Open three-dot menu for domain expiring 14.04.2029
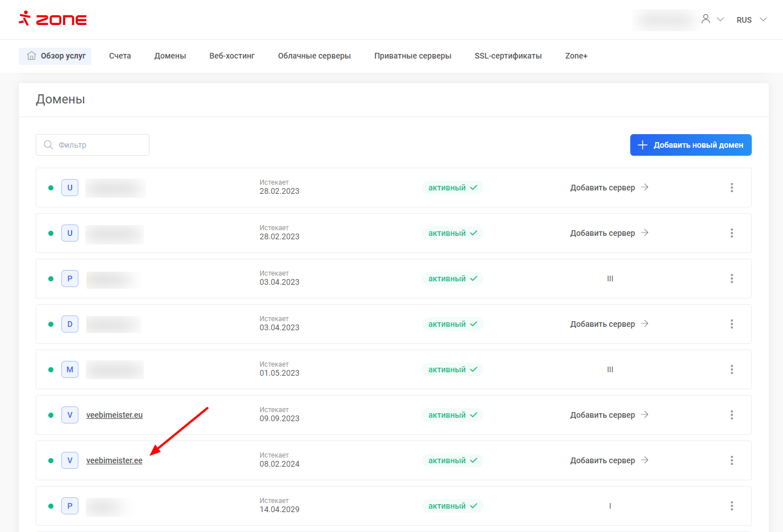 click(731, 506)
